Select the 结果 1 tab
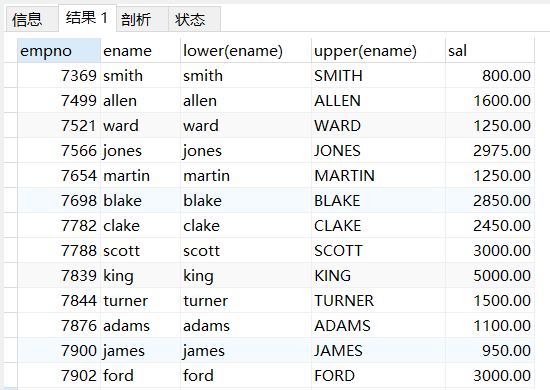550x390 pixels. coord(87,18)
